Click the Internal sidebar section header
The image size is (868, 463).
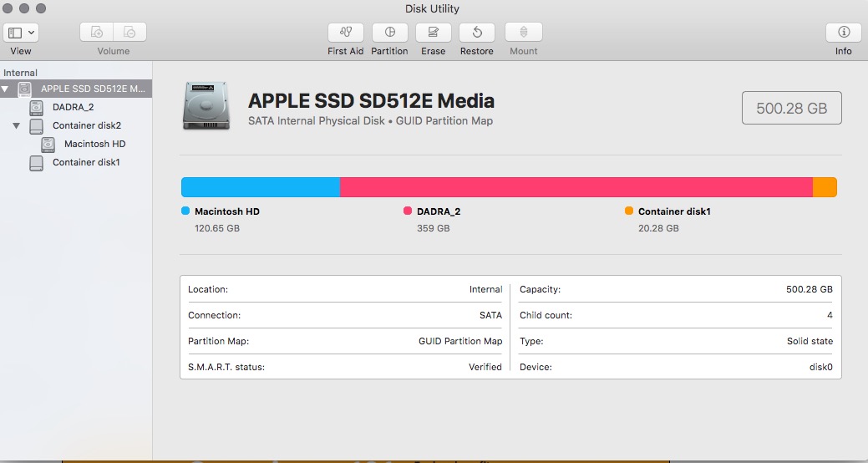click(21, 73)
